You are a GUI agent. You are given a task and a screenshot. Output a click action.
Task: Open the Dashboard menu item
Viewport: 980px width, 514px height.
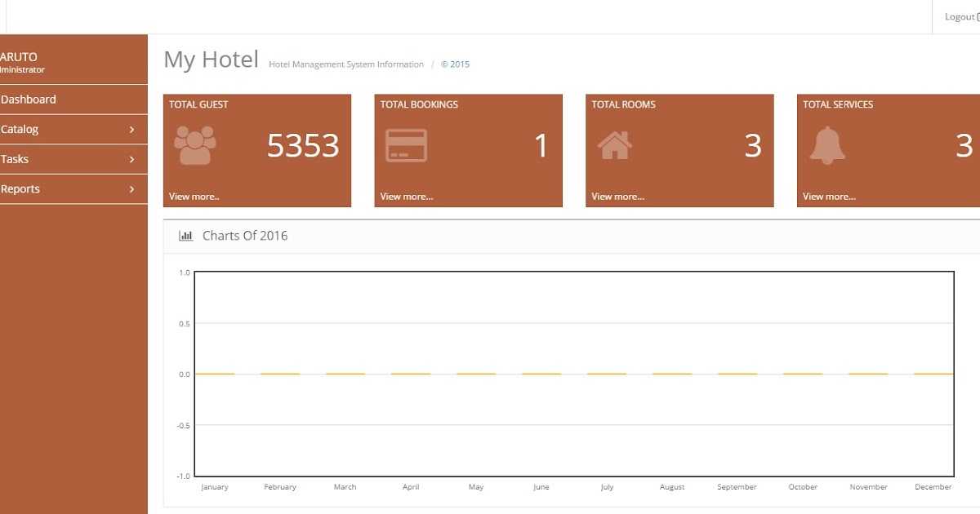coord(29,99)
